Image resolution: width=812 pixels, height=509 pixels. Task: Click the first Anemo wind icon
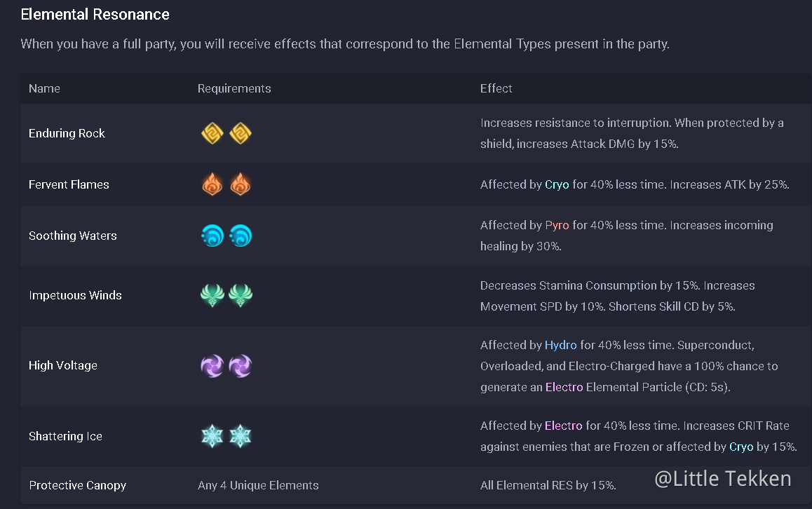pos(212,295)
